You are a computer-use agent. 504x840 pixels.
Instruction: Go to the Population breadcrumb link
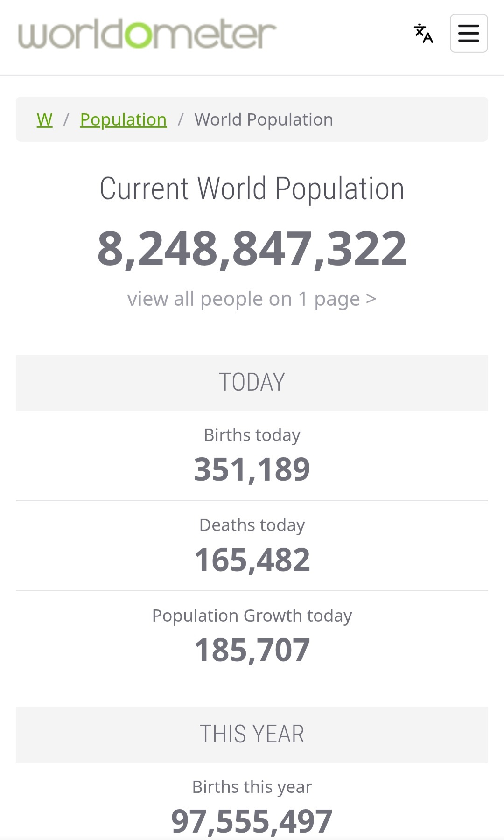point(123,119)
